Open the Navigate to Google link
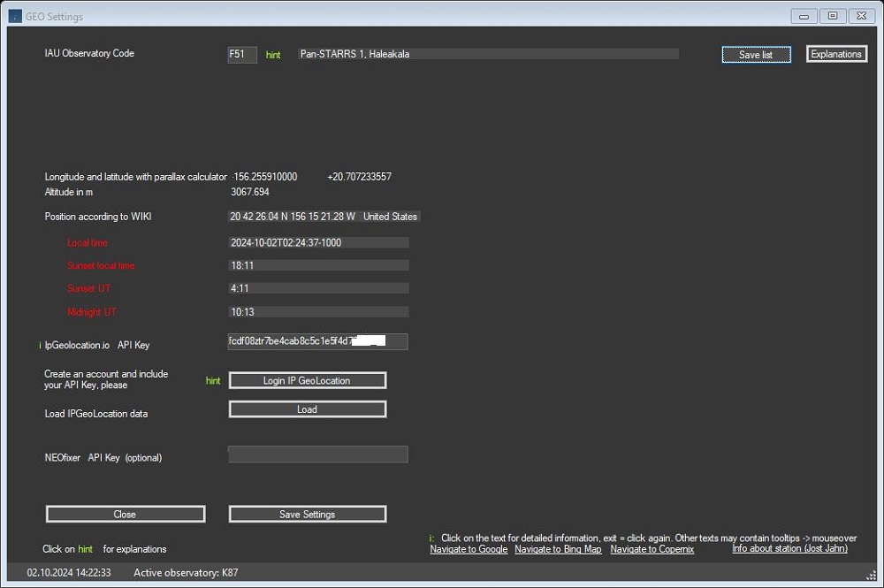This screenshot has height=588, width=884. [x=468, y=549]
